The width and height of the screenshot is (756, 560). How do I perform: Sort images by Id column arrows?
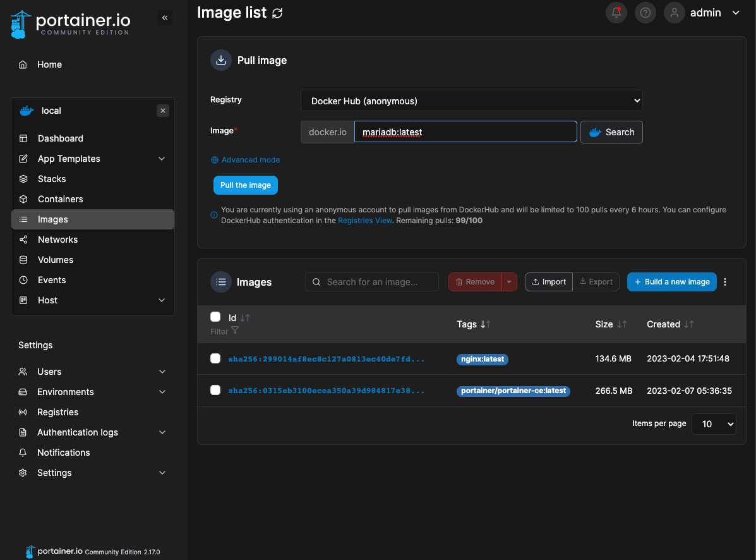[245, 318]
